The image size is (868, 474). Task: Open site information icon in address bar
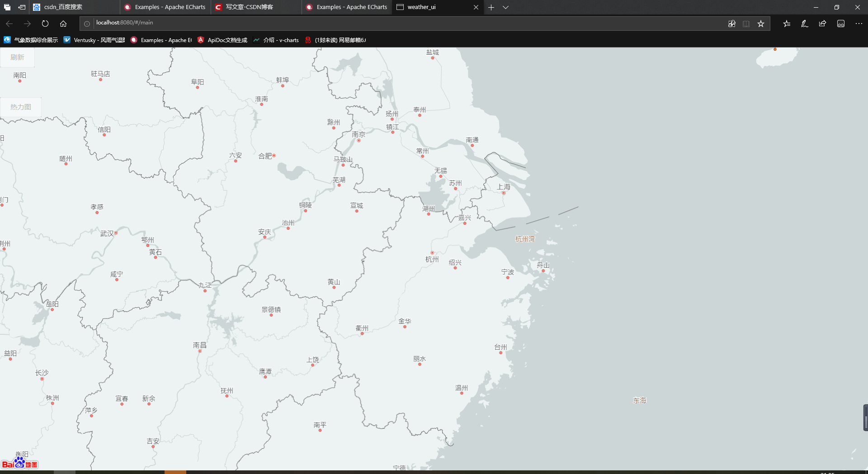click(x=87, y=24)
